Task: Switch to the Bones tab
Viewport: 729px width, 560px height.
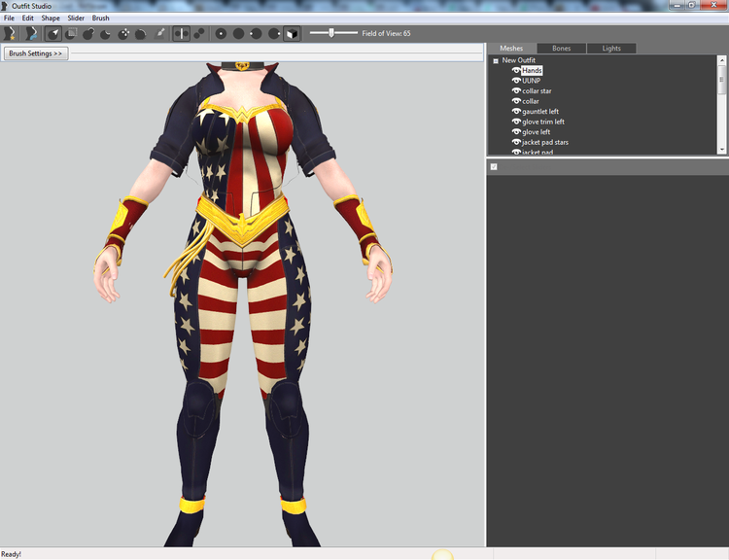Action: (x=561, y=49)
